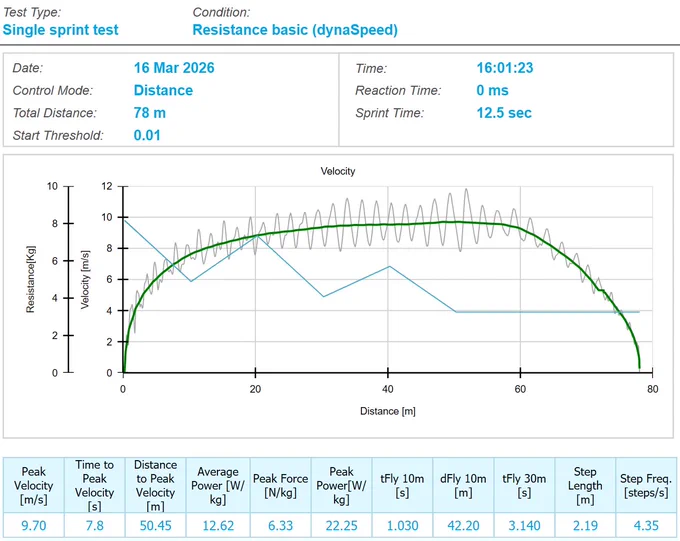Select the time value '16:01:23'

coord(505,68)
